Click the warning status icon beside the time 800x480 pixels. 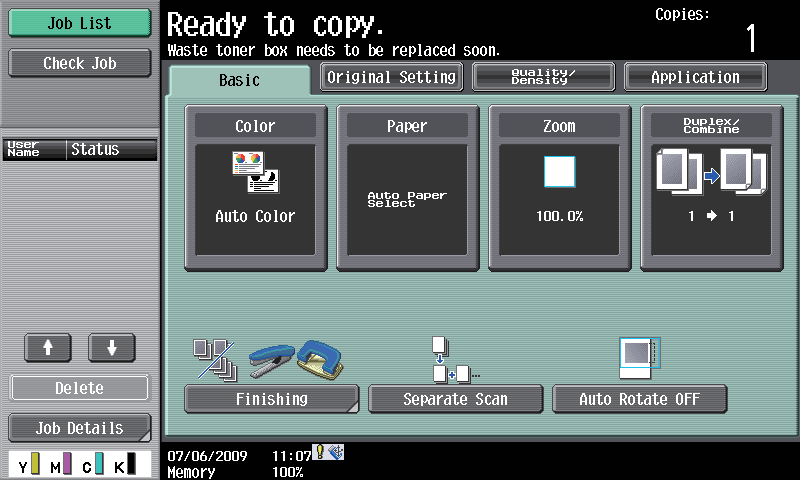pyautogui.click(x=319, y=452)
